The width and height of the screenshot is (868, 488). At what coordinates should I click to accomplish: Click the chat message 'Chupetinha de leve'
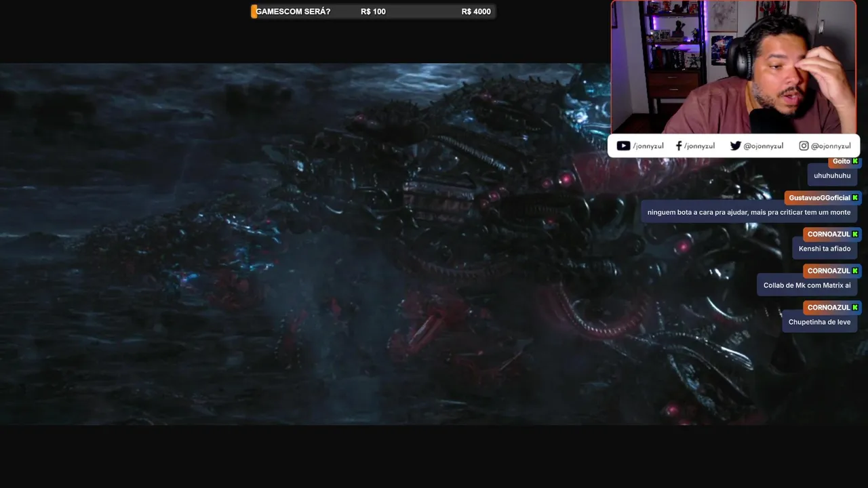coord(819,323)
